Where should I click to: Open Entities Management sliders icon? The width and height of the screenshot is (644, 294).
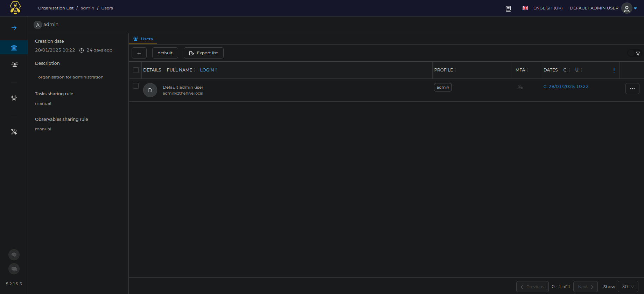(x=14, y=98)
